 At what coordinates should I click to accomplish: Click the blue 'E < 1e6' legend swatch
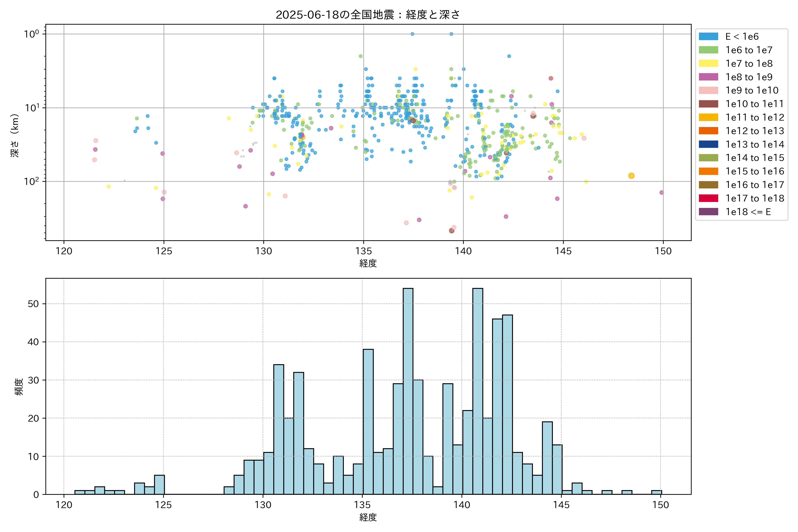708,36
